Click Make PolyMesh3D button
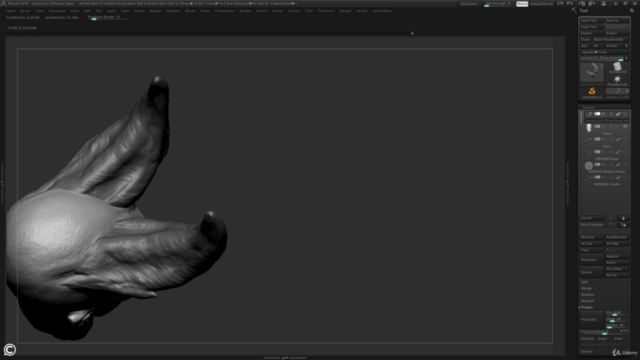 click(611, 40)
